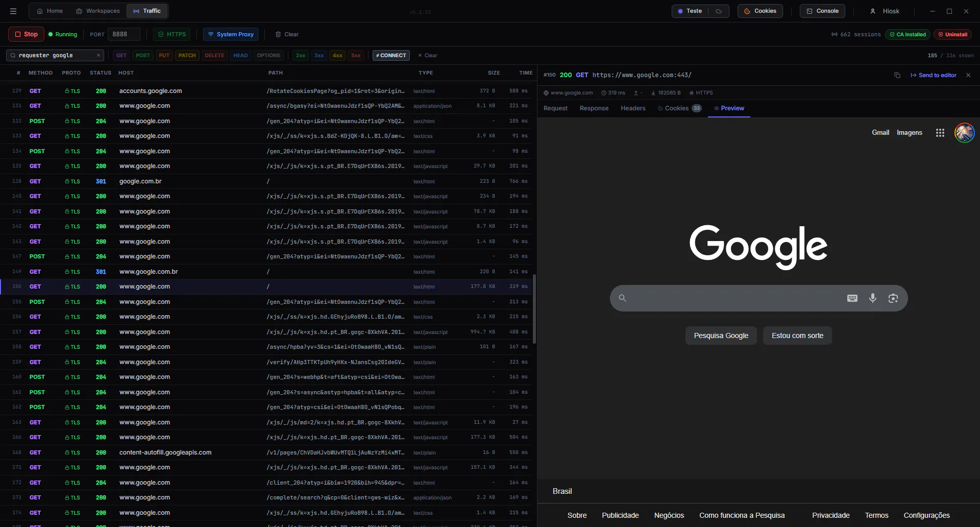Image resolution: width=980 pixels, height=527 pixels.
Task: Select the content-autofill.googleapis.com request row
Action: tap(265, 452)
